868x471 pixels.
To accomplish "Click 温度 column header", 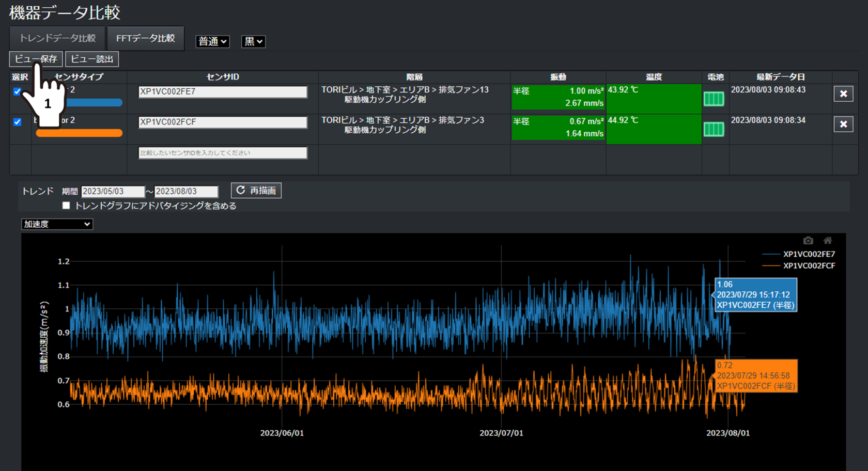I will (654, 77).
